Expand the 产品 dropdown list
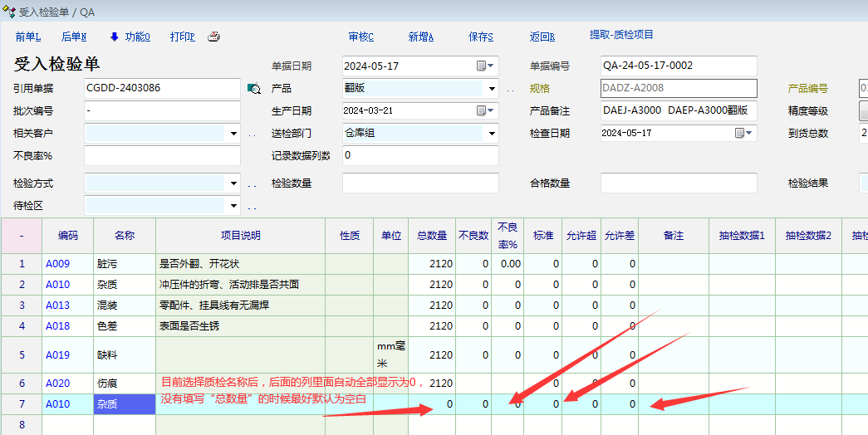This screenshot has width=868, height=435. click(492, 89)
